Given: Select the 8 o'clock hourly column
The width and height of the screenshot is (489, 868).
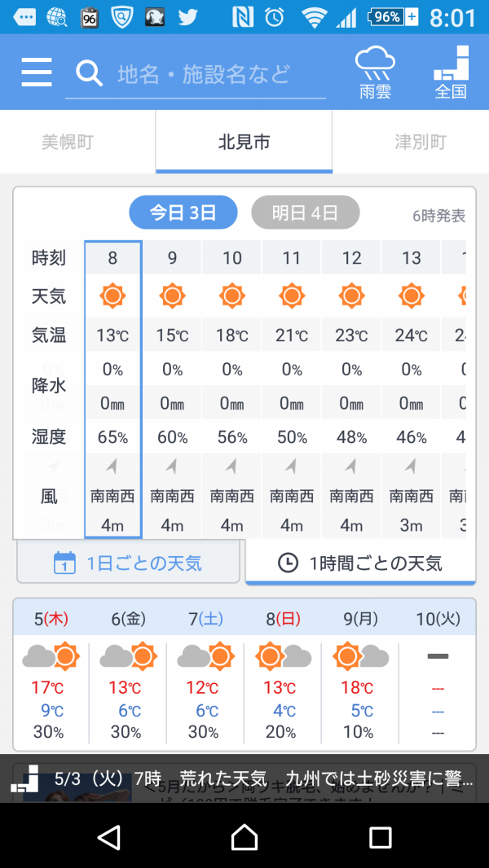Looking at the screenshot, I should (x=113, y=389).
